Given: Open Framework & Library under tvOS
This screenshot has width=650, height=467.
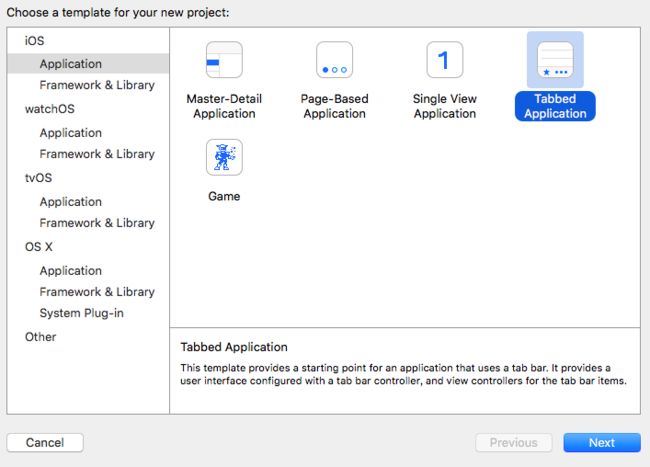Looking at the screenshot, I should pos(97,223).
